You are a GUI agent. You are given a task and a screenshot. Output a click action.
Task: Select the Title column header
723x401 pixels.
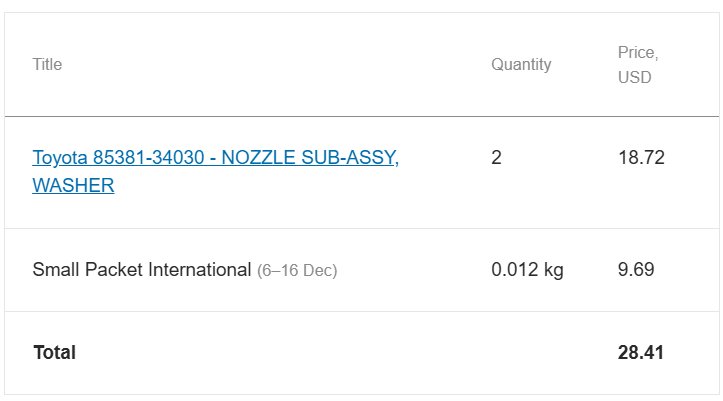point(47,65)
